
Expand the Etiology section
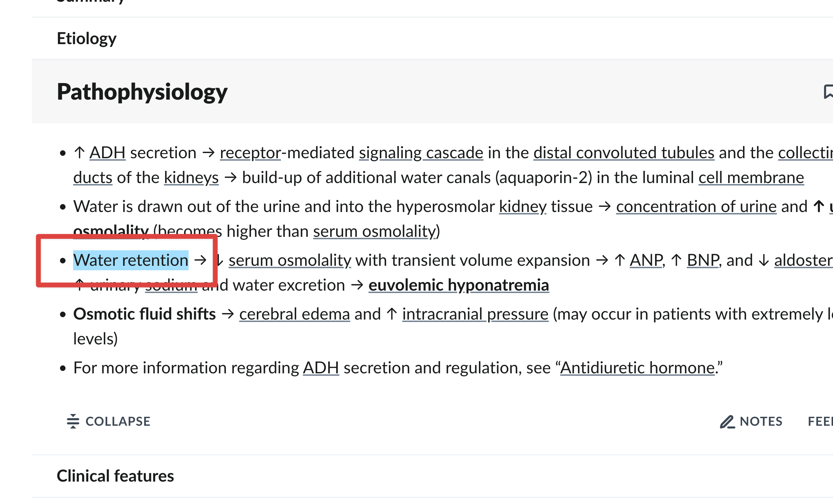click(x=87, y=38)
